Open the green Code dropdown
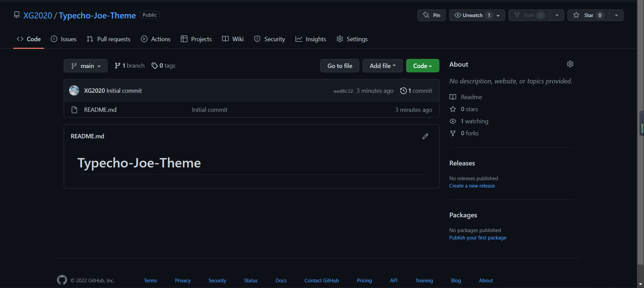644x288 pixels. click(423, 66)
